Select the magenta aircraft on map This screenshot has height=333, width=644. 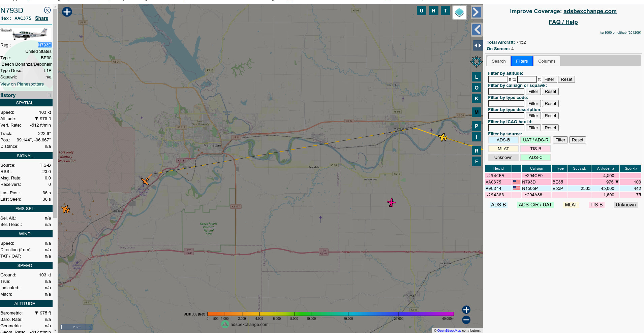pyautogui.click(x=391, y=202)
